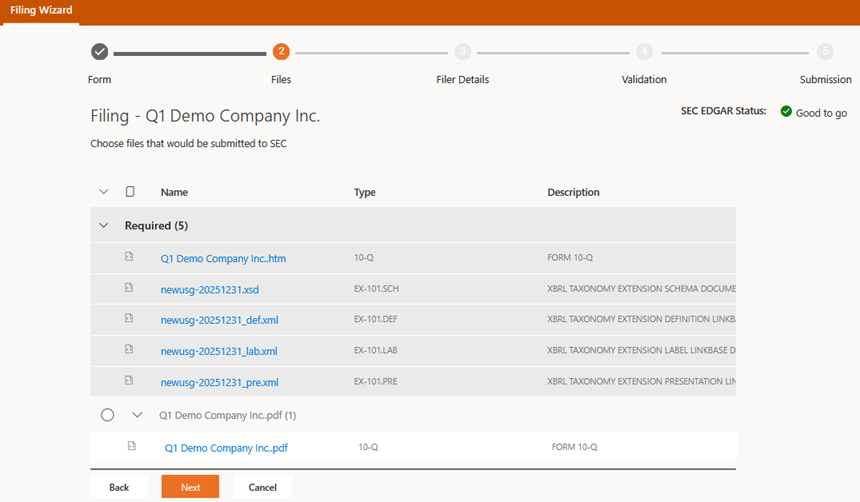Click the Good to go status text
860x502 pixels.
[x=821, y=113]
